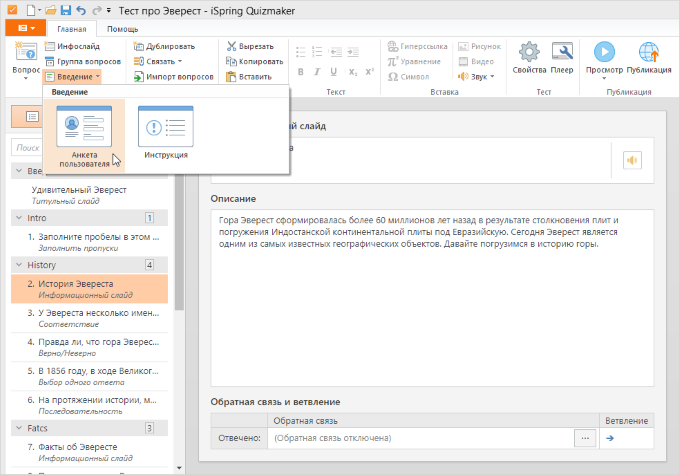Switch to the Главная ribbon tab

[x=72, y=29]
